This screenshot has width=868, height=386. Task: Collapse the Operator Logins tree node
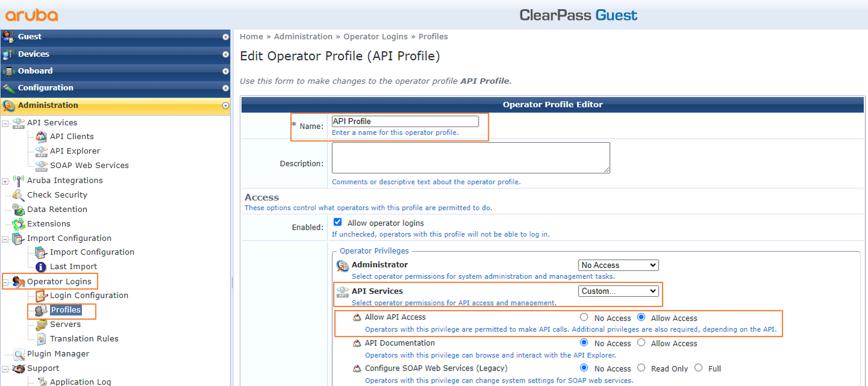click(5, 282)
